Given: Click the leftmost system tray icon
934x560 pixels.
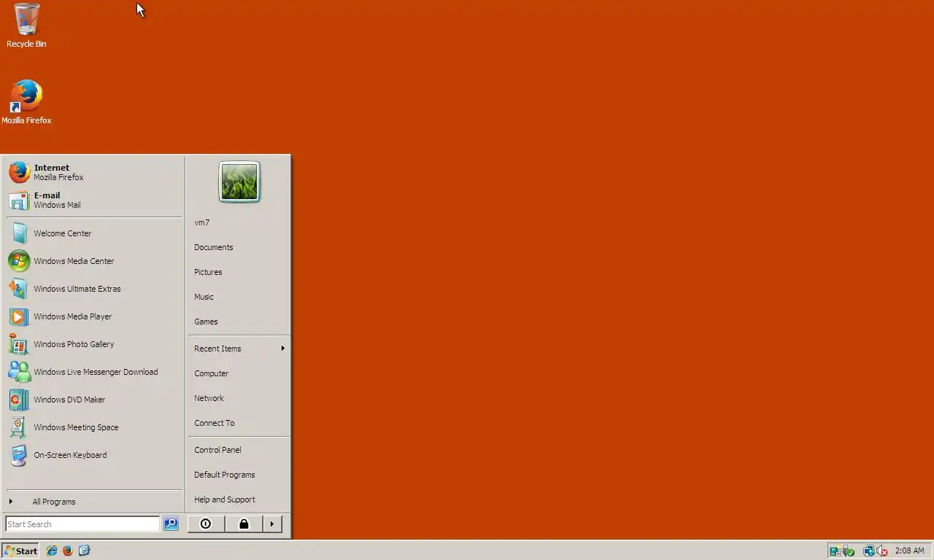Looking at the screenshot, I should (835, 551).
